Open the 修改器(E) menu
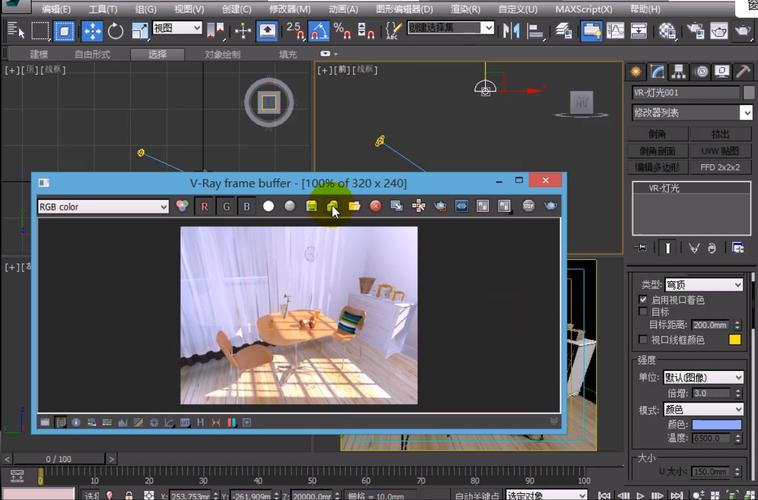 click(289, 9)
